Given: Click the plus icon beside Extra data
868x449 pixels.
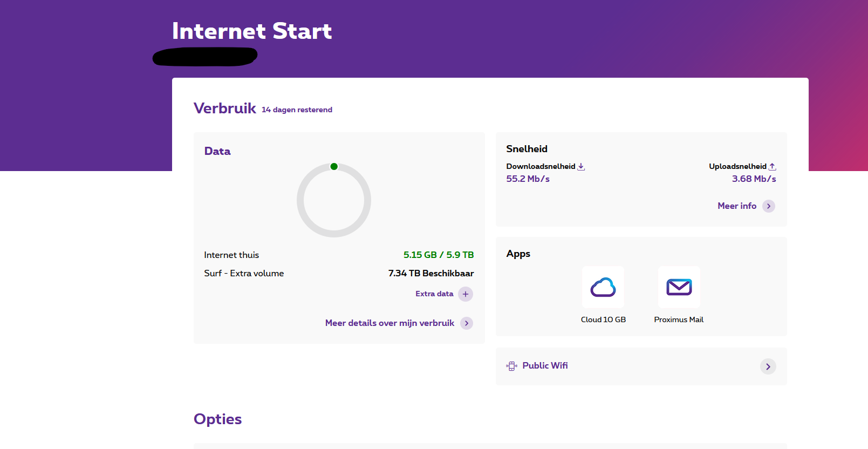Looking at the screenshot, I should coord(466,294).
